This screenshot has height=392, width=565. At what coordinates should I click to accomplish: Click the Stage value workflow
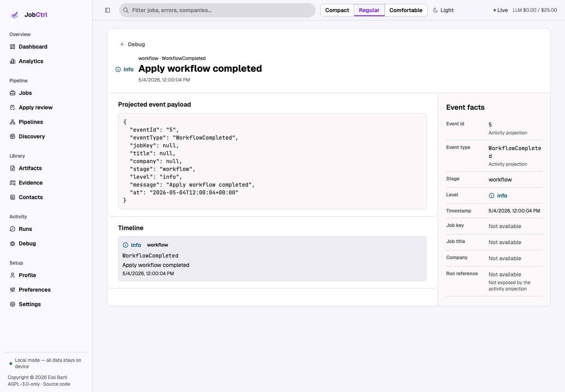pos(500,180)
